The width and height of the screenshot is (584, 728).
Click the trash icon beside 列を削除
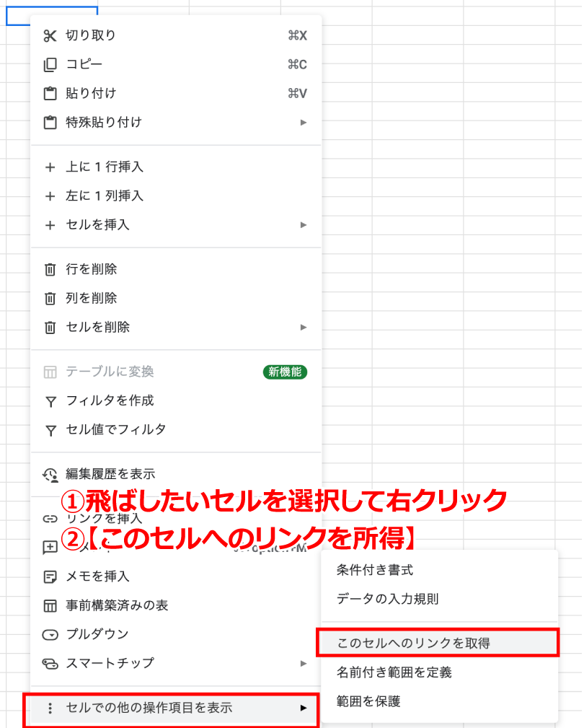(x=50, y=299)
